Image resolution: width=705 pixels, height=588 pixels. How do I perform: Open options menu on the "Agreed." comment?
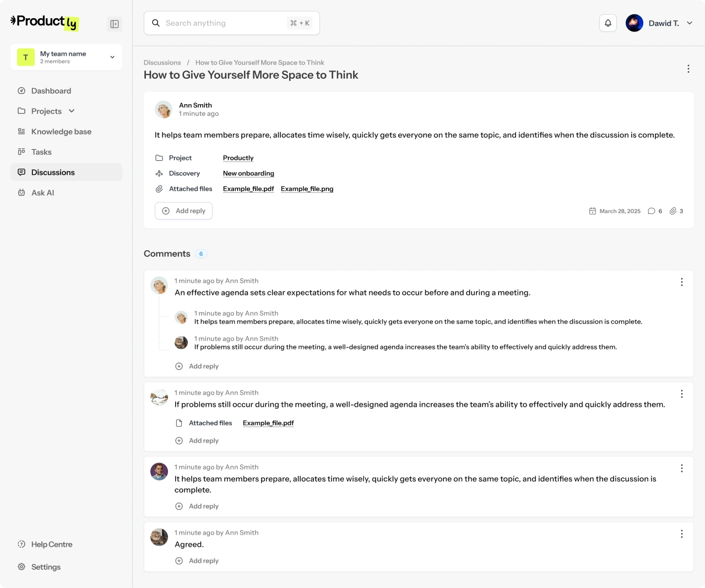coord(682,534)
